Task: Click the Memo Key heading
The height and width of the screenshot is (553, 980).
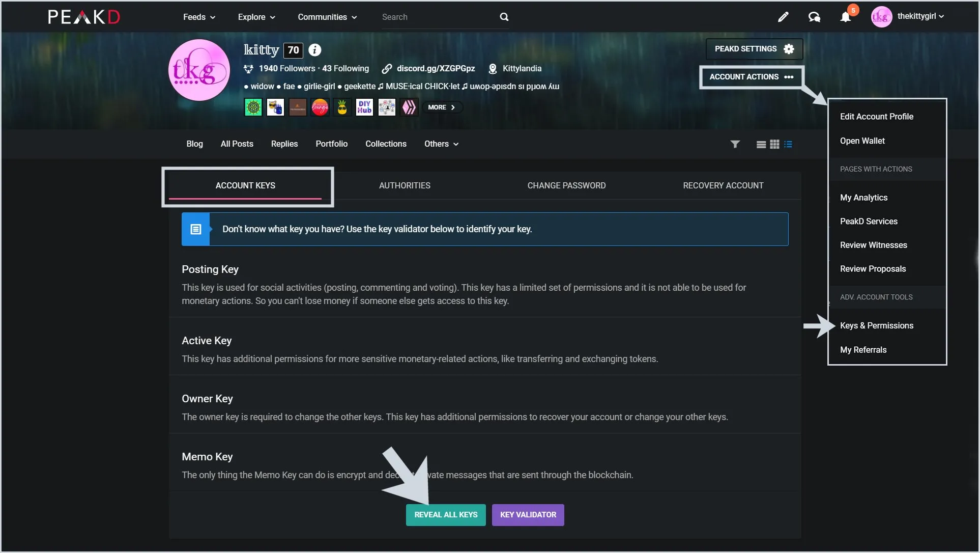Action: pyautogui.click(x=207, y=457)
